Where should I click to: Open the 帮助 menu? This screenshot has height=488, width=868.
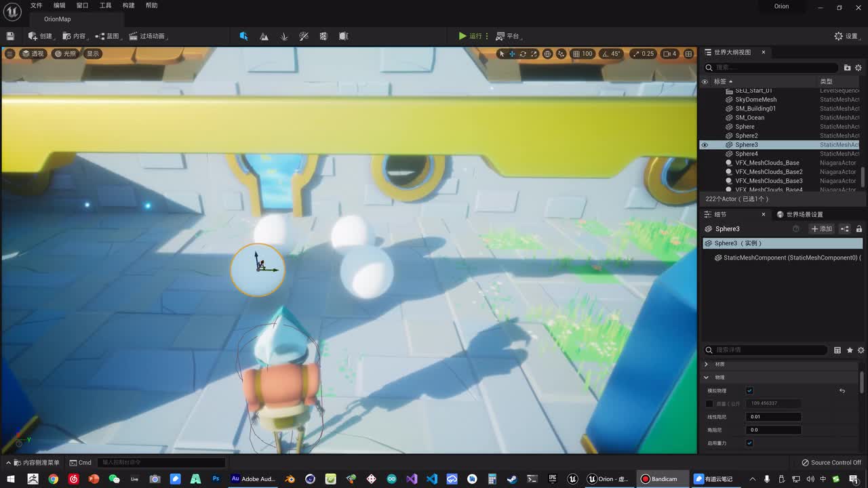[x=151, y=5]
